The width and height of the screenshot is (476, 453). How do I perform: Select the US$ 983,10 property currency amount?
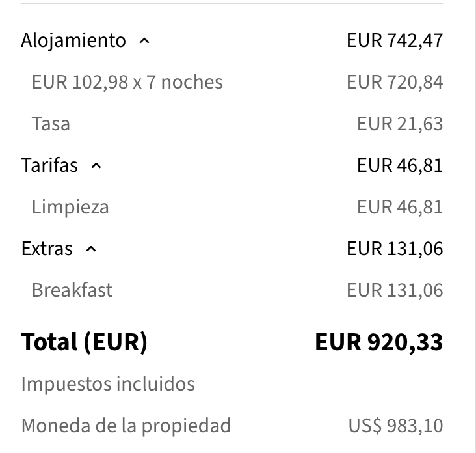click(x=395, y=426)
